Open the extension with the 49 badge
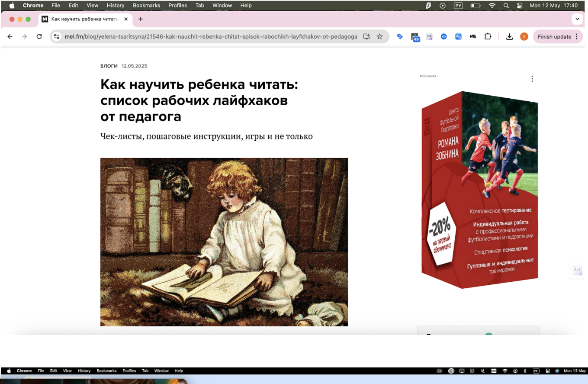This screenshot has height=384, width=588. 415,37
